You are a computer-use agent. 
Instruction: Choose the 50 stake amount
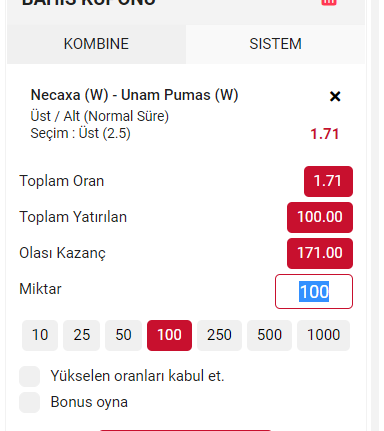pos(123,335)
